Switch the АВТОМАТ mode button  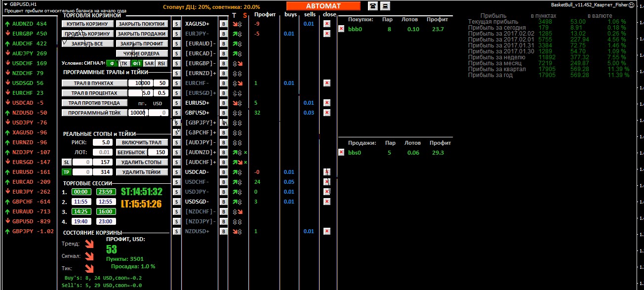point(323,6)
